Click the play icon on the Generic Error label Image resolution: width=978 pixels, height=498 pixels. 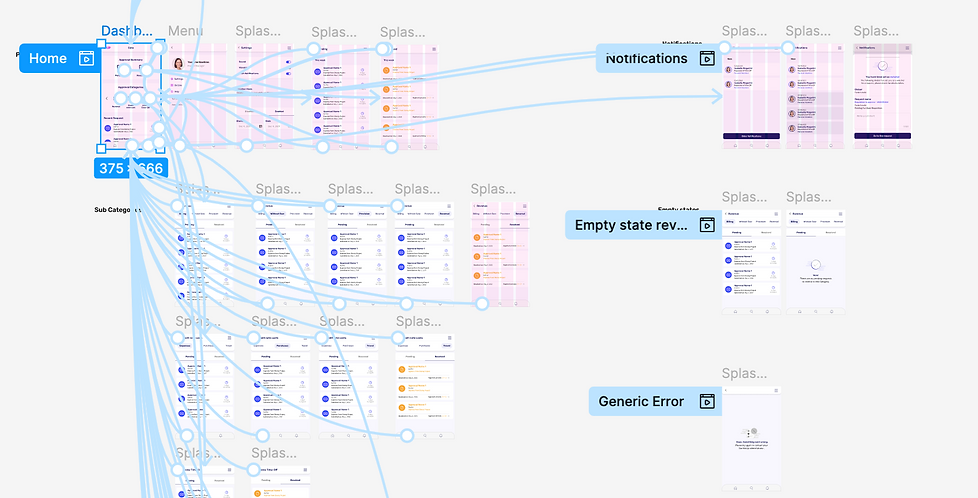pyautogui.click(x=707, y=401)
